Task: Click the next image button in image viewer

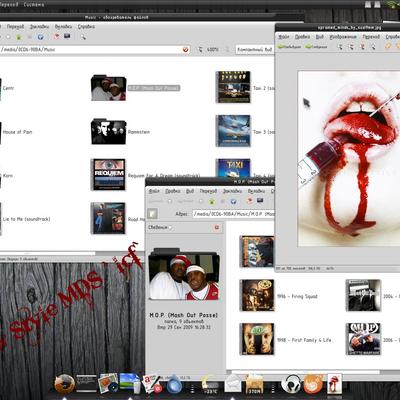Action: (316, 47)
